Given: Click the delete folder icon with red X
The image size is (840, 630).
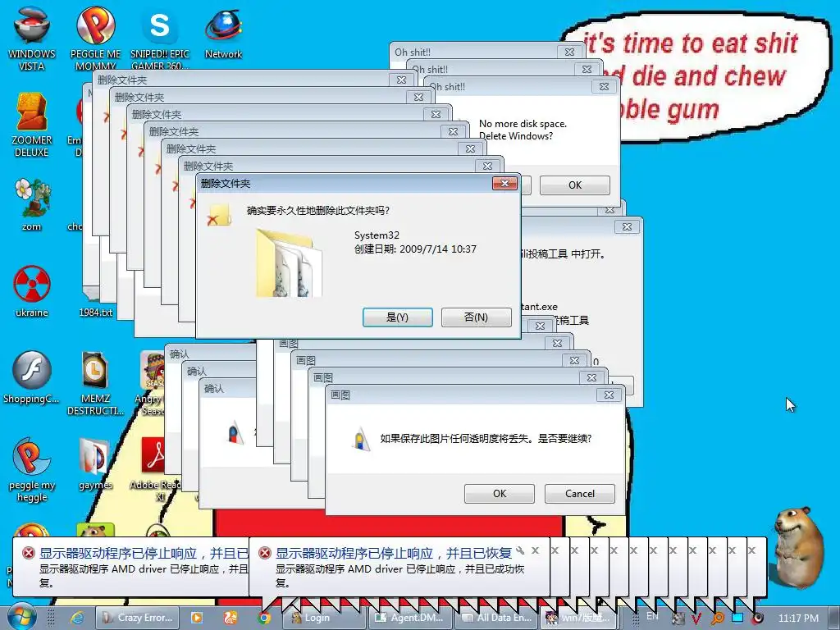Looking at the screenshot, I should (218, 214).
